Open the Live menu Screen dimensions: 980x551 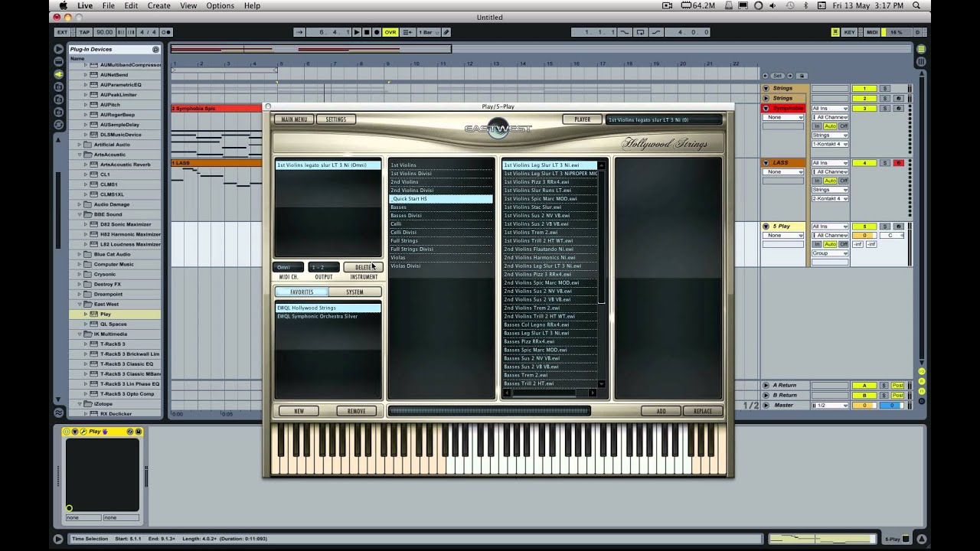[x=85, y=5]
